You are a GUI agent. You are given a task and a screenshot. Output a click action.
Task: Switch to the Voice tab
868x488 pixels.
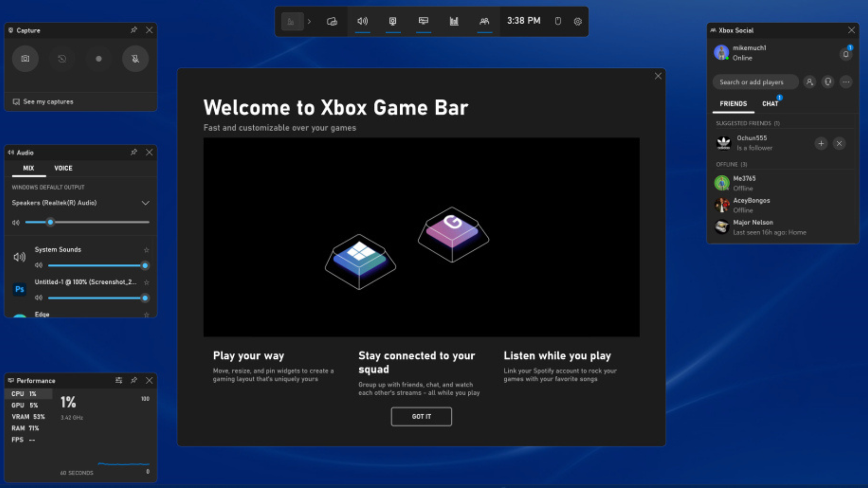tap(63, 168)
